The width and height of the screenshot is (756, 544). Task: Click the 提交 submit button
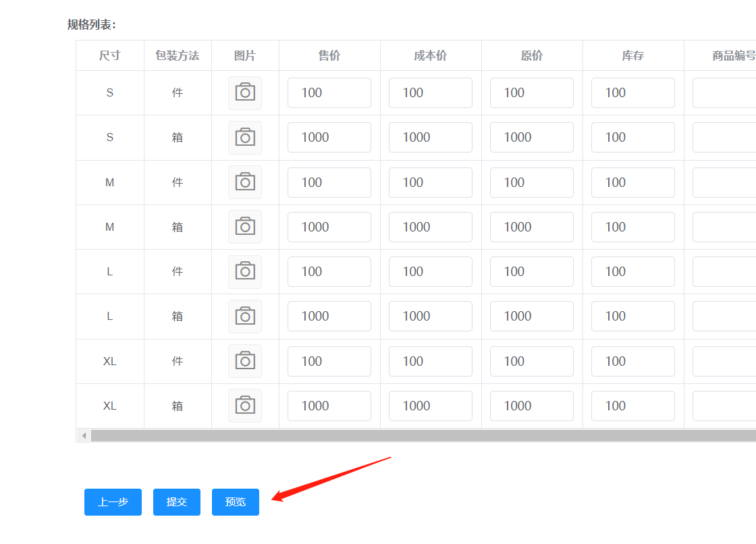point(177,502)
